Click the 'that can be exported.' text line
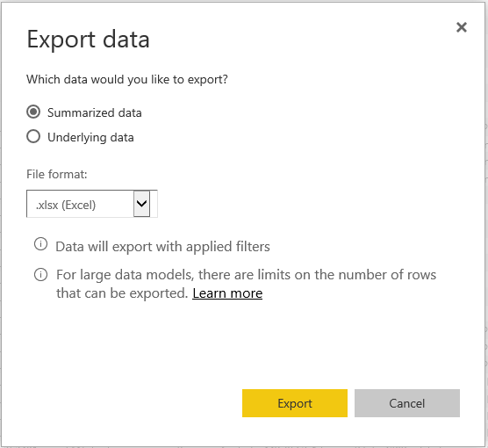The height and width of the screenshot is (448, 488). [122, 293]
